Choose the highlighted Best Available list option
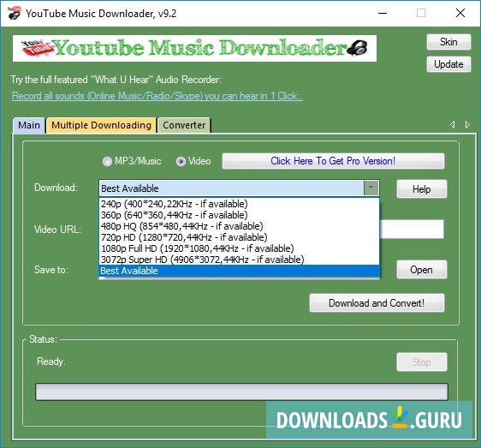The image size is (481, 448). (x=240, y=271)
